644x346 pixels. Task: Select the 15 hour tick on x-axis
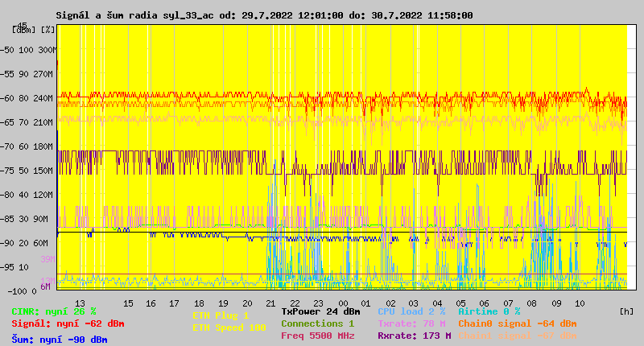[128, 303]
